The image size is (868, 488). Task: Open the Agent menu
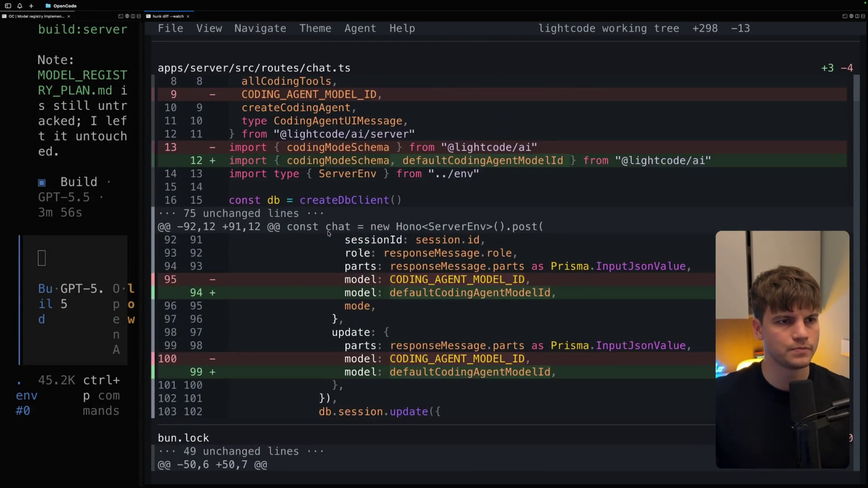tap(360, 28)
